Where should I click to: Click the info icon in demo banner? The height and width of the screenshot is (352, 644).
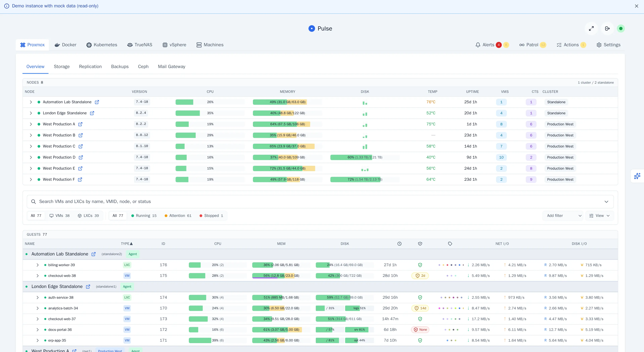pos(7,6)
